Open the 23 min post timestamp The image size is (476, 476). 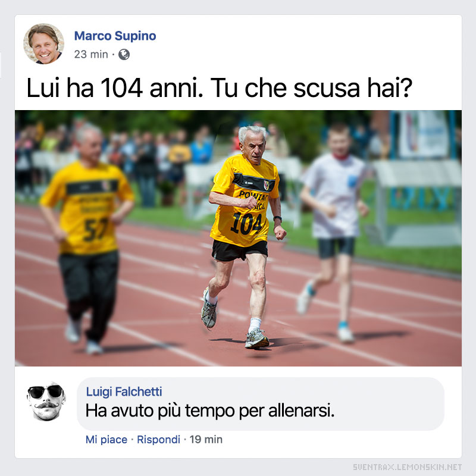91,54
